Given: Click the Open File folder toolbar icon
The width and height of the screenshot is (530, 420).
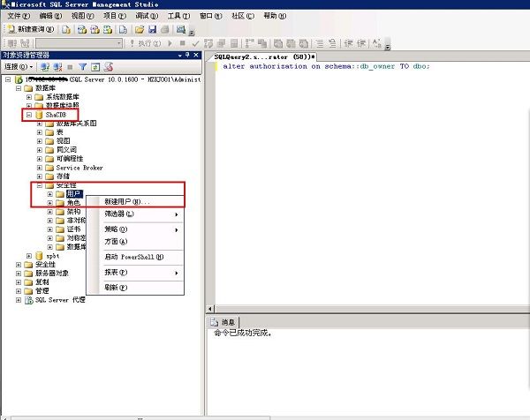Looking at the screenshot, I should pos(140,30).
